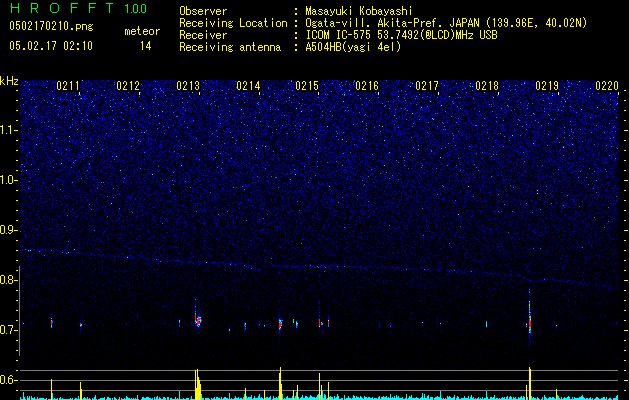Click the 0.7 kHz axis label
The image size is (629, 400).
coord(8,330)
